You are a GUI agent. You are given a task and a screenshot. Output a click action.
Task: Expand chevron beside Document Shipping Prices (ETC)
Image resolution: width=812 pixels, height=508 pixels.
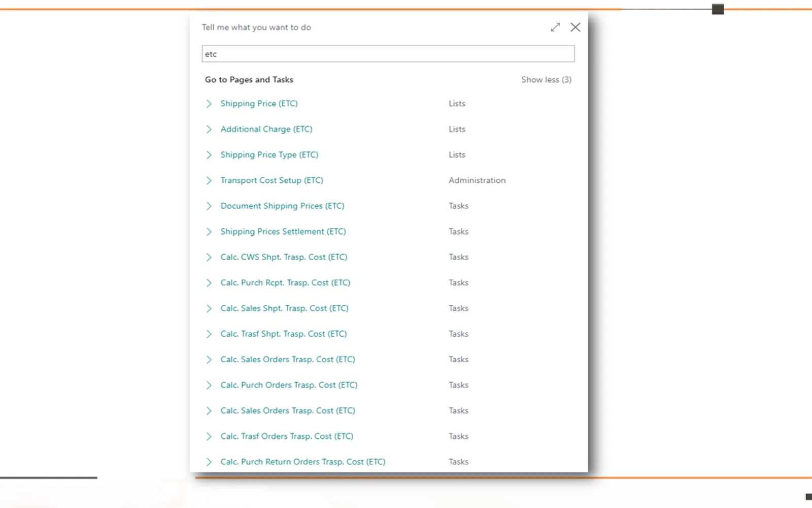[209, 206]
